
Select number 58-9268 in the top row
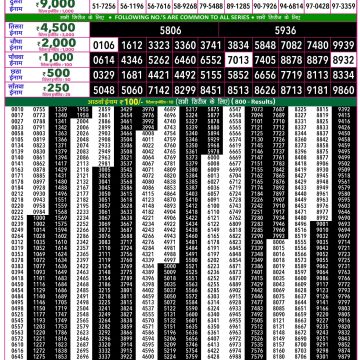[185, 6]
